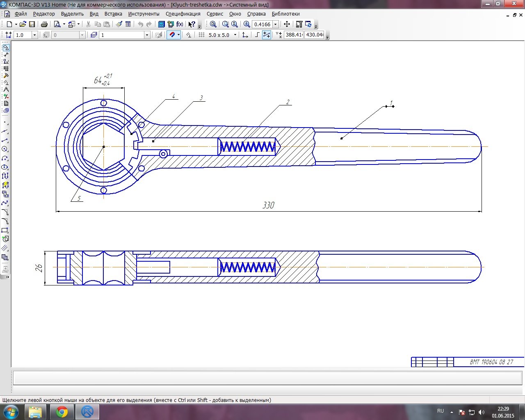
Task: Expand the view scale 1.0 dropdown
Action: [34, 35]
